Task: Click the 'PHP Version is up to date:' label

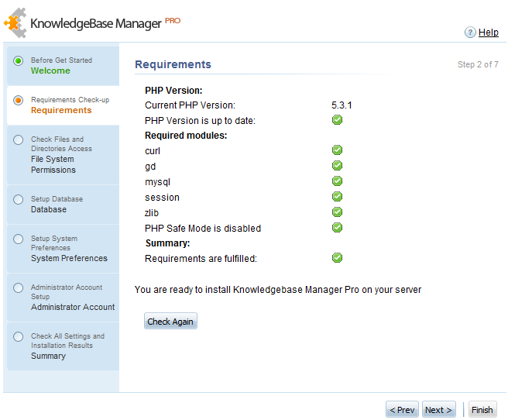Action: pos(200,121)
